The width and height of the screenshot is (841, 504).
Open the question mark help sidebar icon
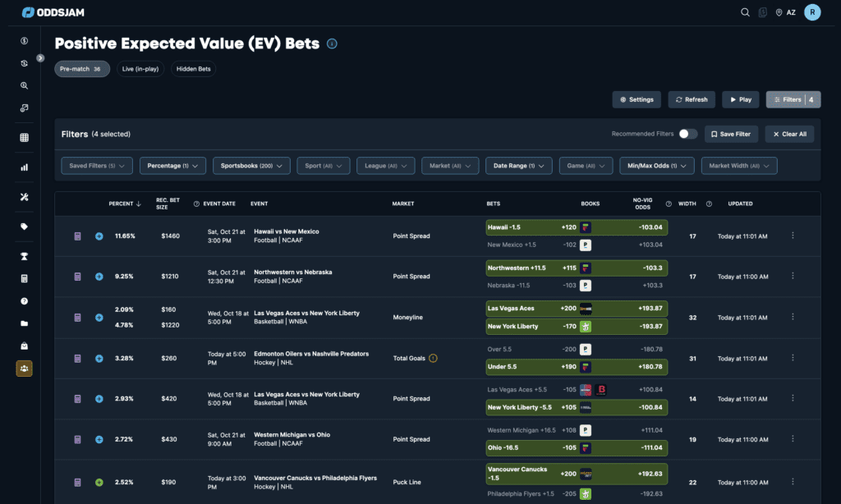tap(24, 301)
